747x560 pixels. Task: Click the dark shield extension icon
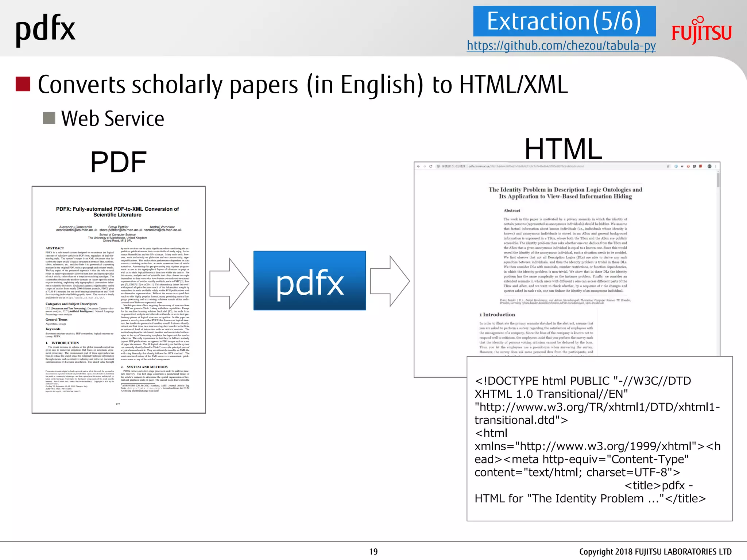coord(694,166)
